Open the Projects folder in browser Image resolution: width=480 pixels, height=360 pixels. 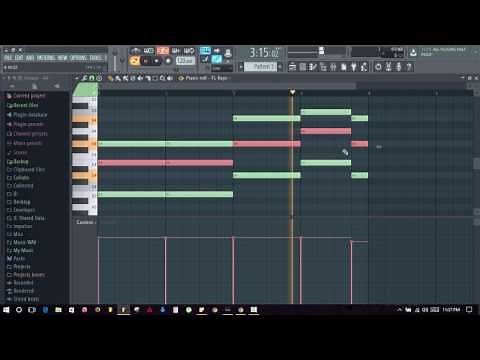[18, 267]
